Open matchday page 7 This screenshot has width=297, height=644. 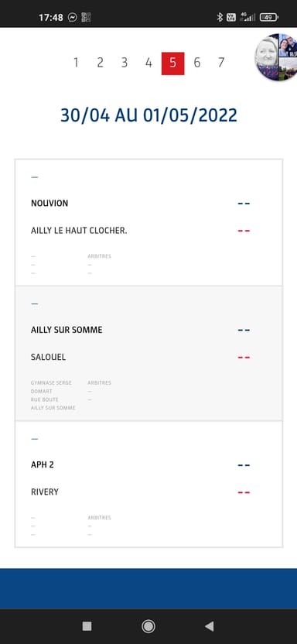click(221, 63)
